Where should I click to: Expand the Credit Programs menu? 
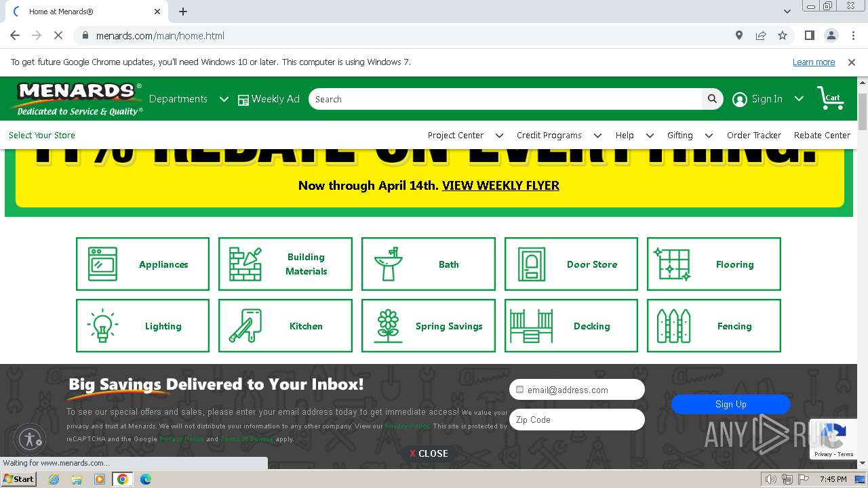click(x=559, y=135)
